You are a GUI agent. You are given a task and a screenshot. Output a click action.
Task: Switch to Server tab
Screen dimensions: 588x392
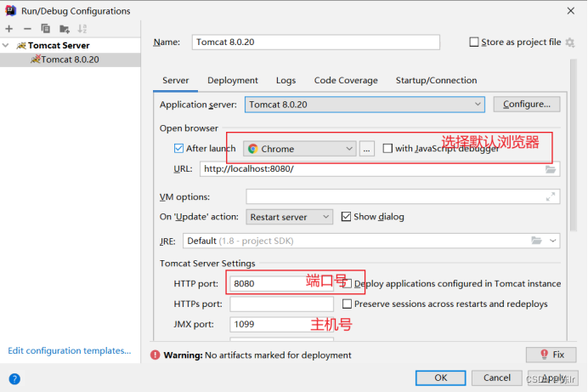pos(176,80)
